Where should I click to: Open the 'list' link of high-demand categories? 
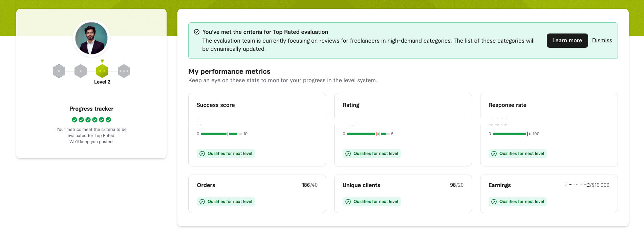468,41
